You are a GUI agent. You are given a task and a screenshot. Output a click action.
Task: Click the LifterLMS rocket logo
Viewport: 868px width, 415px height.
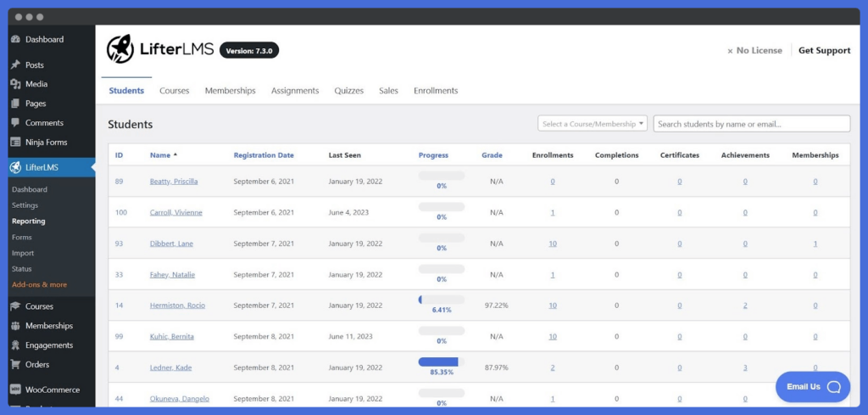[x=120, y=49]
